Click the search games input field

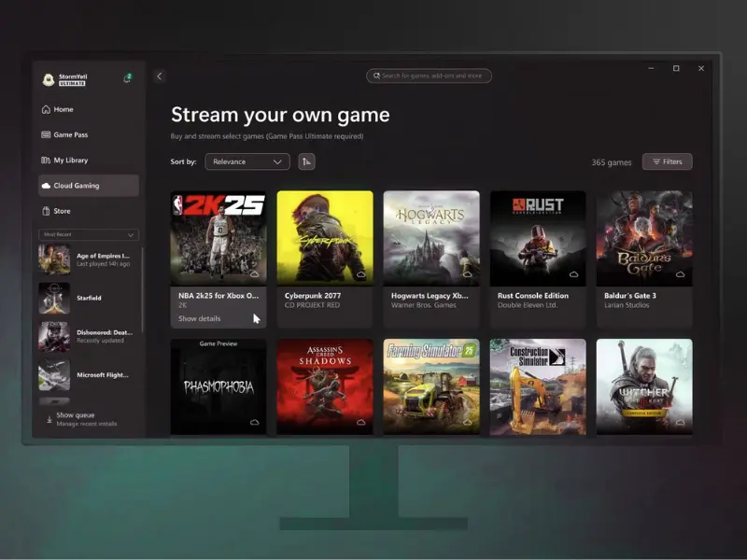click(x=429, y=76)
